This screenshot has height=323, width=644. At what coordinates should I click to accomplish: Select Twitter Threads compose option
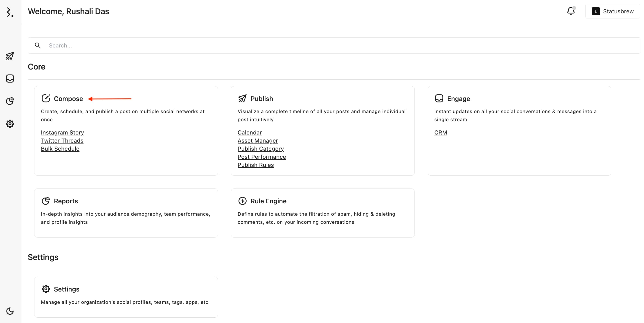click(62, 141)
